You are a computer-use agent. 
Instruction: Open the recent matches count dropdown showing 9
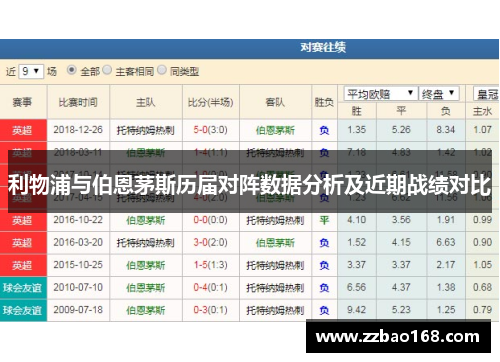31,71
